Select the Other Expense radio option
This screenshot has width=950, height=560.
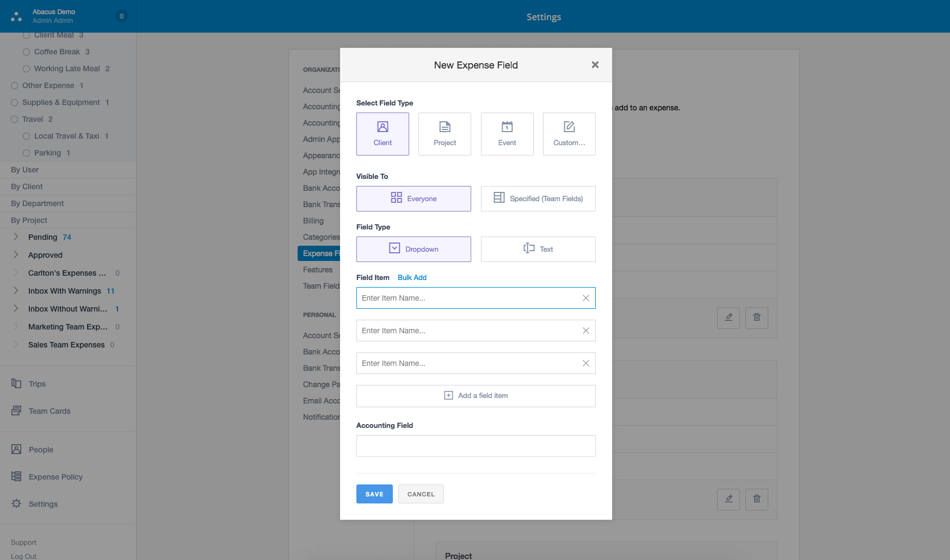click(15, 86)
